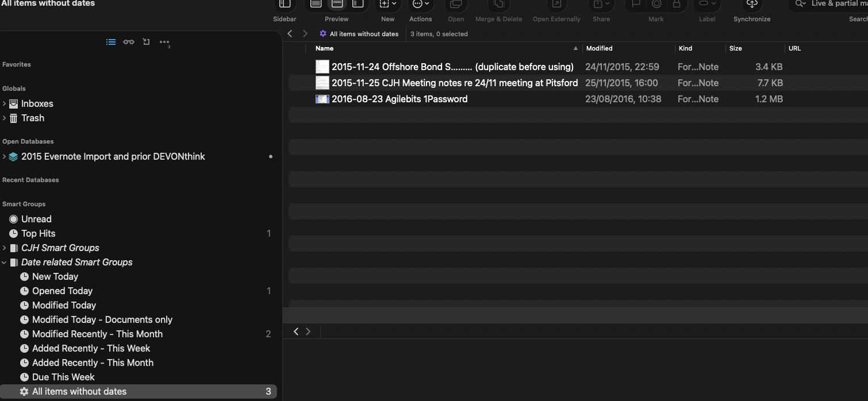Select the Trash item in sidebar

(33, 118)
